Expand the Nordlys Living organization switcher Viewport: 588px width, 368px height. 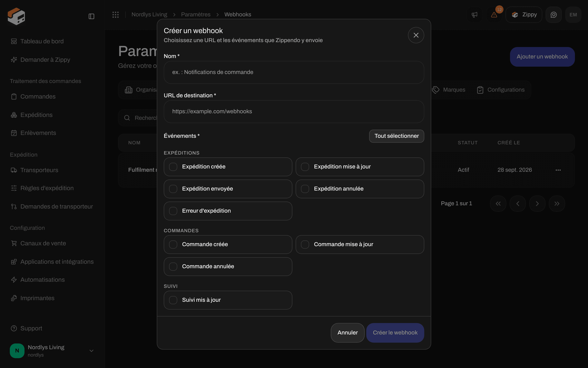point(52,351)
